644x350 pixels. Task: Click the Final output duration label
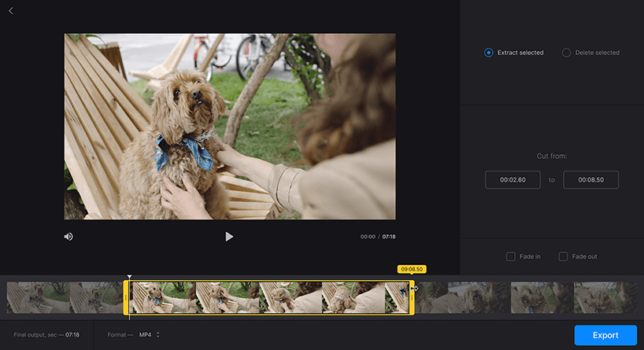(46, 335)
